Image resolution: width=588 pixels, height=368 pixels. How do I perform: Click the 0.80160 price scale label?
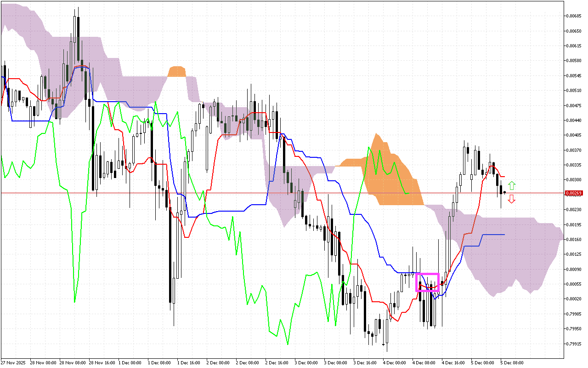click(x=573, y=239)
